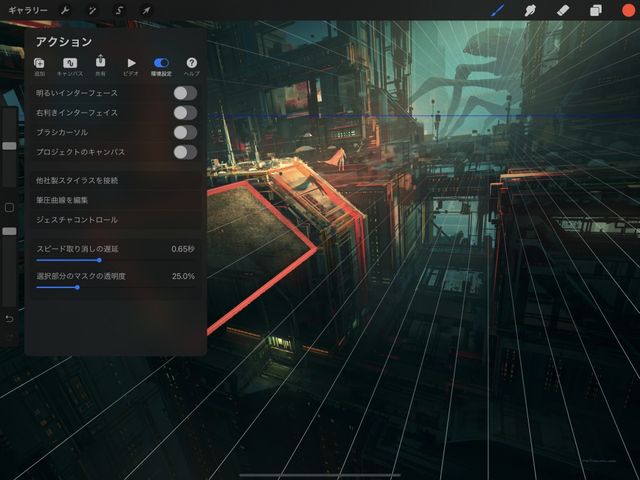Select the Eraser tool
Screen dimensions: 640x480
(563, 10)
